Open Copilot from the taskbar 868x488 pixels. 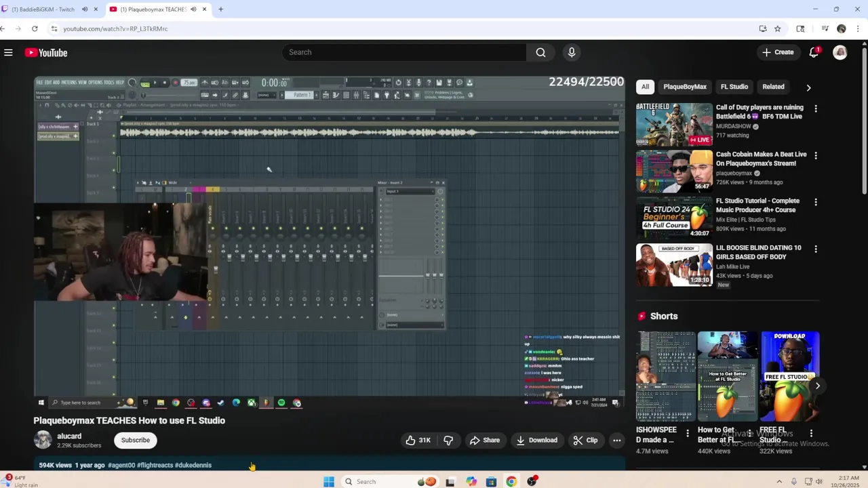click(471, 481)
